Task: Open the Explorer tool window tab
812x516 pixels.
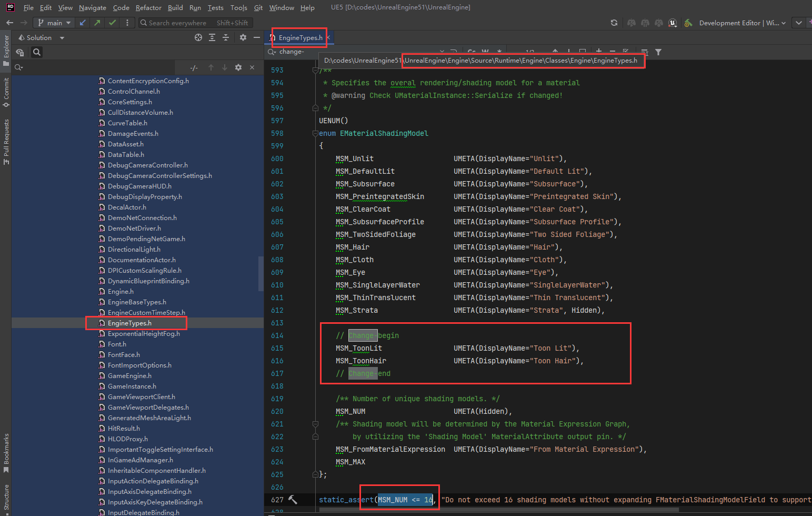Action: click(6, 50)
